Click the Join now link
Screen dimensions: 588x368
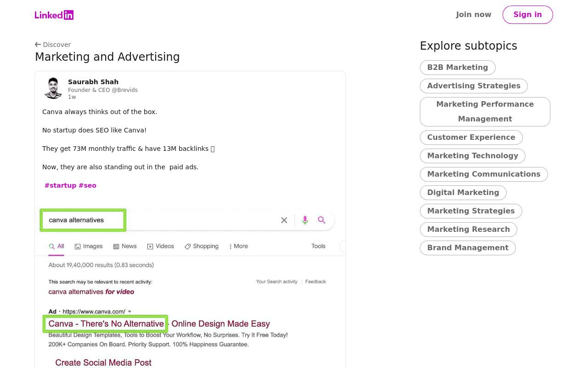click(x=474, y=15)
